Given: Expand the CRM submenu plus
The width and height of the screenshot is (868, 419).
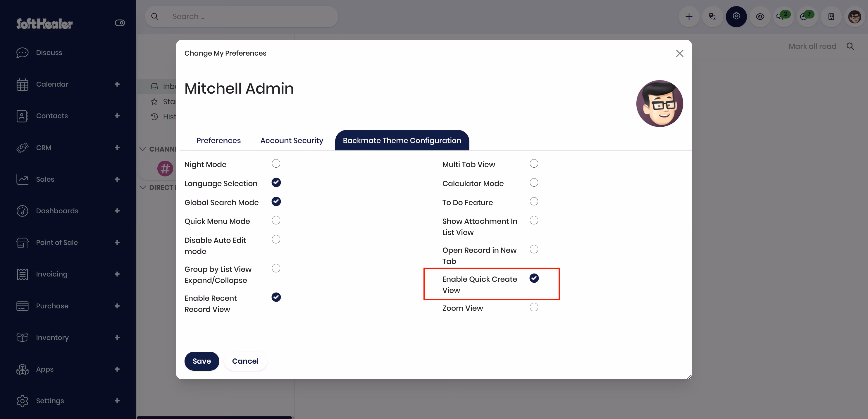Looking at the screenshot, I should [117, 148].
